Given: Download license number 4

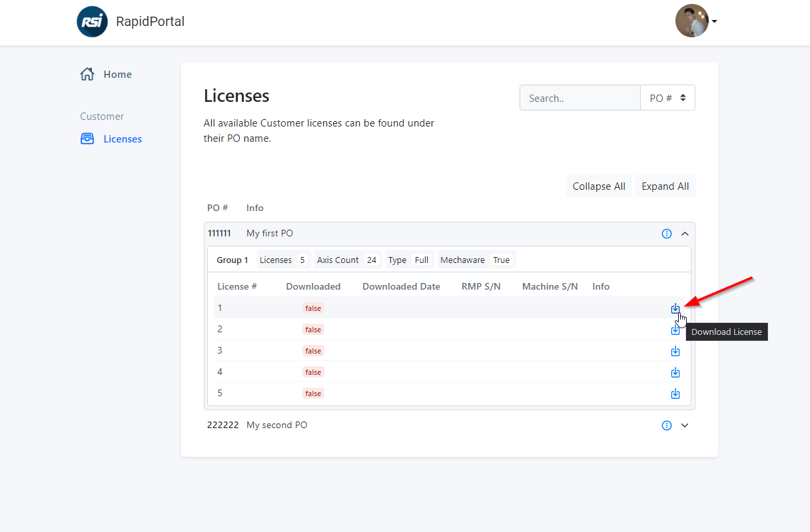Looking at the screenshot, I should pos(675,372).
